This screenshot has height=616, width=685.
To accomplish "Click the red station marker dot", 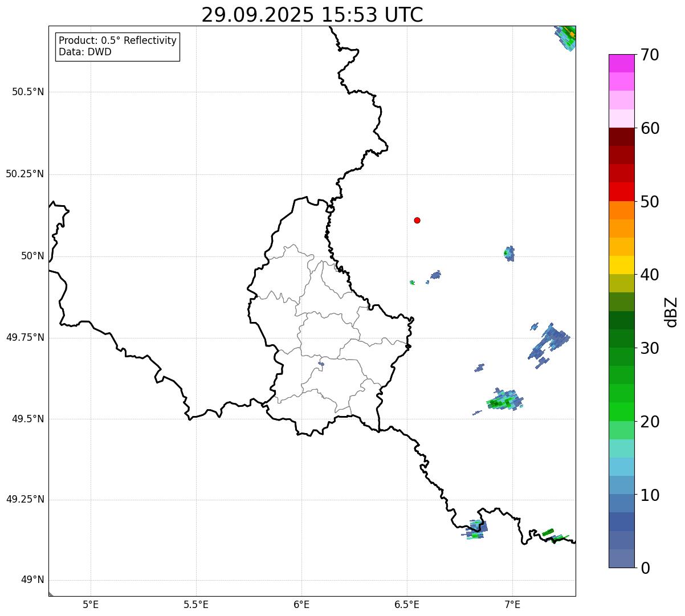I will point(417,220).
